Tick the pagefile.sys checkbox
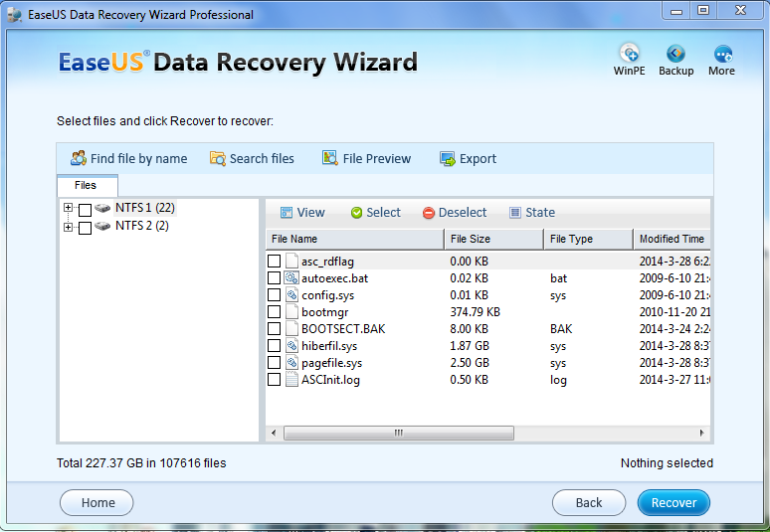Image resolution: width=770 pixels, height=532 pixels. (x=274, y=363)
